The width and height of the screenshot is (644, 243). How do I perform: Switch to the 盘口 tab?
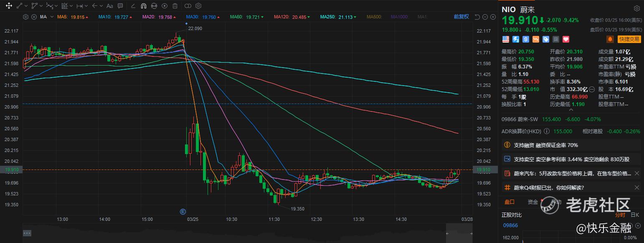510,202
